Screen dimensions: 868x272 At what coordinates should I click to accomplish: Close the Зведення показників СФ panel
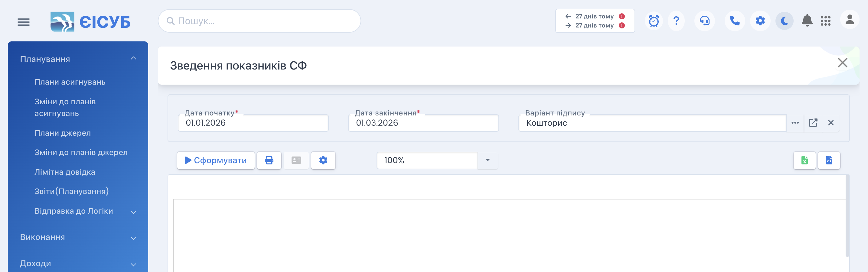click(842, 62)
